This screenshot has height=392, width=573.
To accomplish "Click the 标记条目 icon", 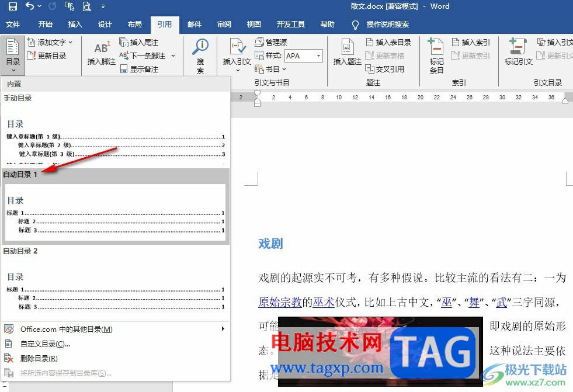I will pyautogui.click(x=436, y=46).
